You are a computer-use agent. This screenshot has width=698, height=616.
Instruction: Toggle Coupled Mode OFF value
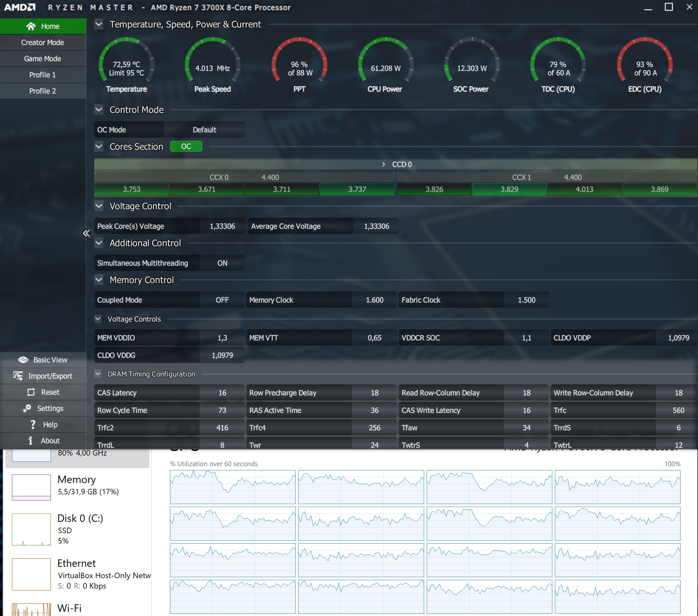tap(222, 300)
